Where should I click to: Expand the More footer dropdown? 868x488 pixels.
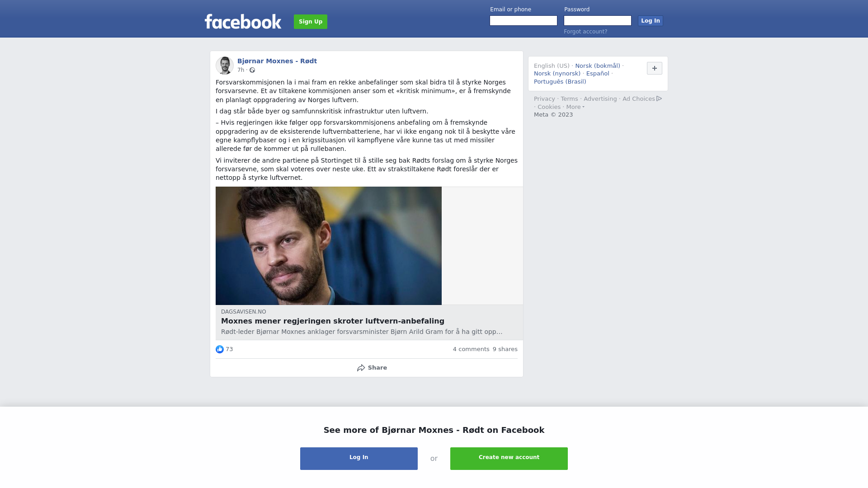coord(575,107)
